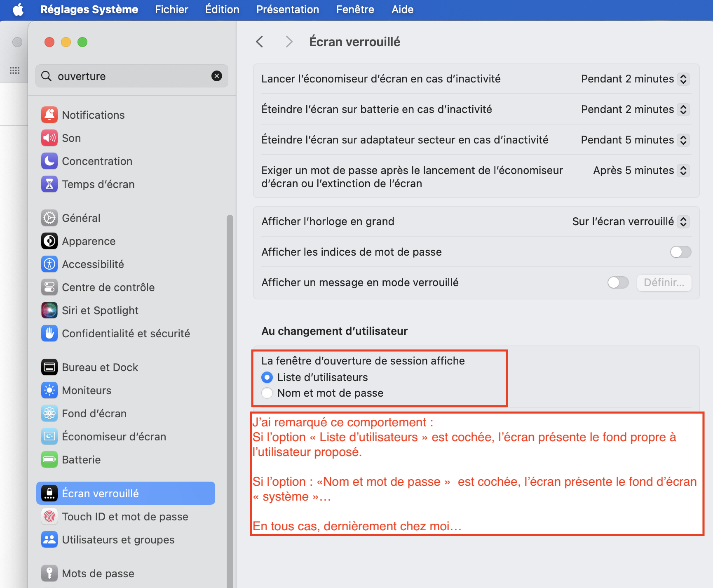Click the magnifying glass search icon
The height and width of the screenshot is (588, 713).
click(x=47, y=76)
